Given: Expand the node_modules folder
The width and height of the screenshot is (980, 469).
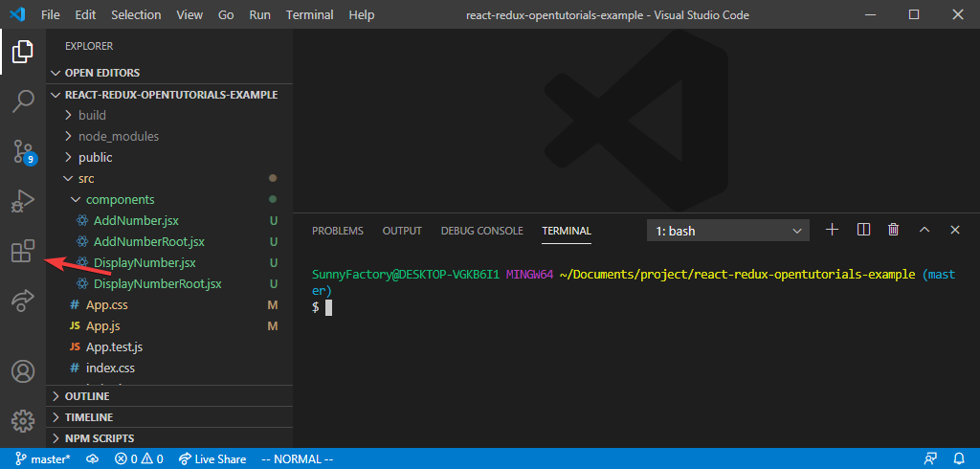Looking at the screenshot, I should 169,136.
